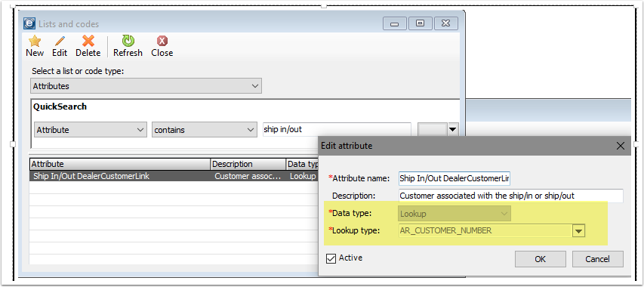The width and height of the screenshot is (644, 287).
Task: Click the Attribute name input field
Action: [454, 178]
